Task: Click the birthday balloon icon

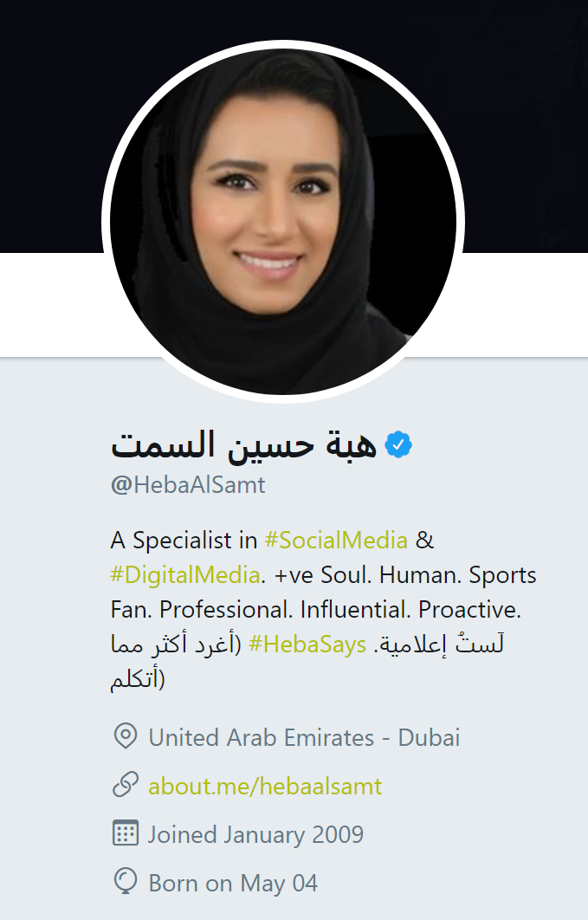Action: point(125,882)
